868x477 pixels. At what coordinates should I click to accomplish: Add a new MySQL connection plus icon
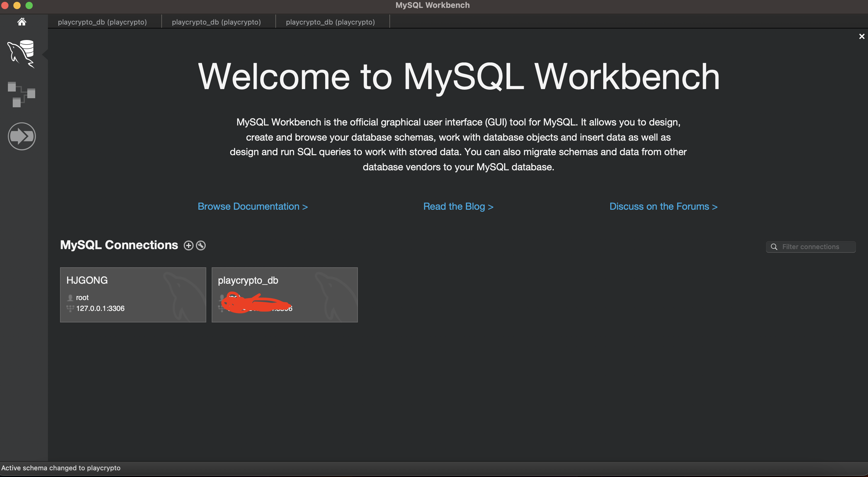tap(188, 246)
